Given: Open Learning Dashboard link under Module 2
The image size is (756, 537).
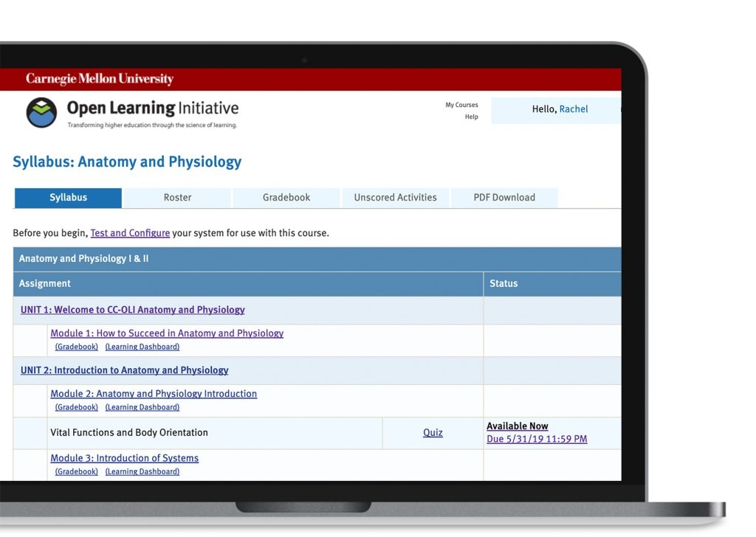Looking at the screenshot, I should point(142,407).
